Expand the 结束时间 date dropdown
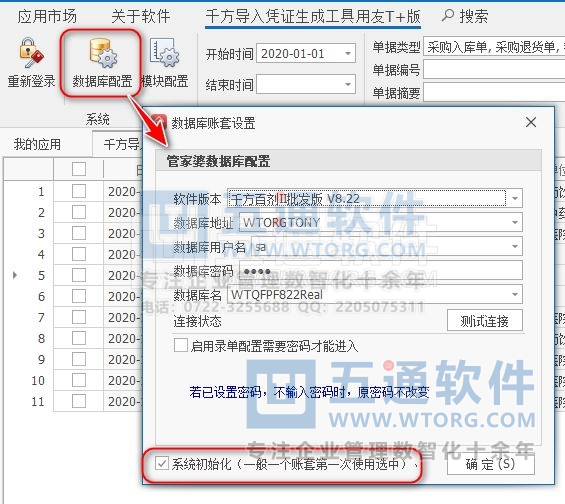Screen dimensions: 565x504 point(347,85)
